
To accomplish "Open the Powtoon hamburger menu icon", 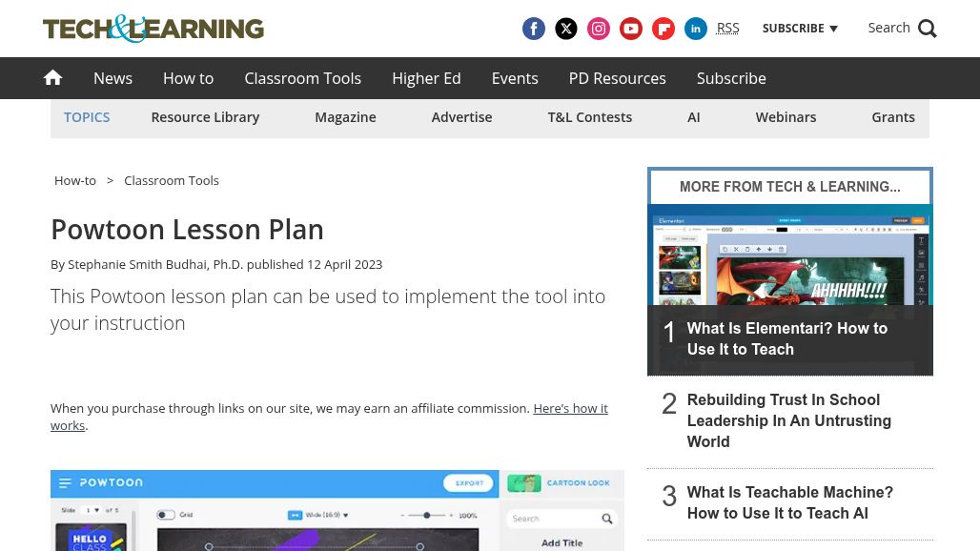I will pyautogui.click(x=65, y=483).
